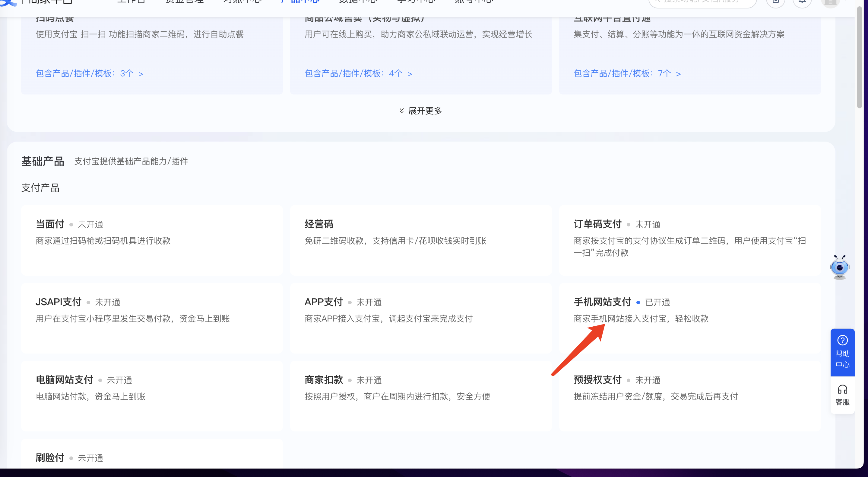Select the APP支付 product
The image size is (868, 477).
[421, 318]
